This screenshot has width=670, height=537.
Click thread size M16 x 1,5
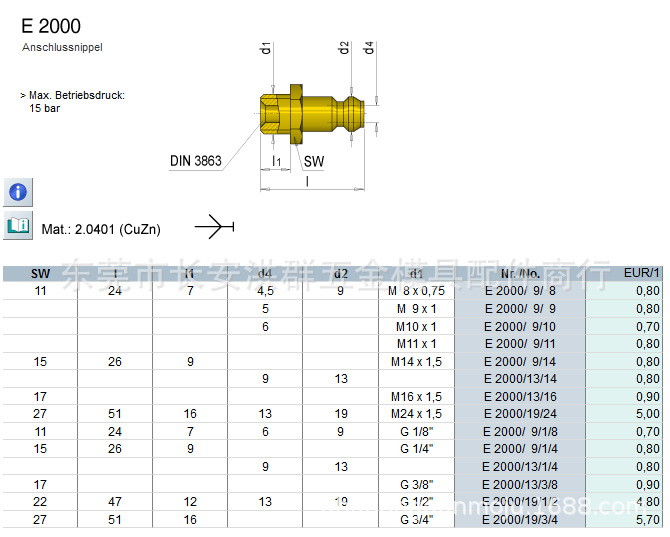coord(416,397)
